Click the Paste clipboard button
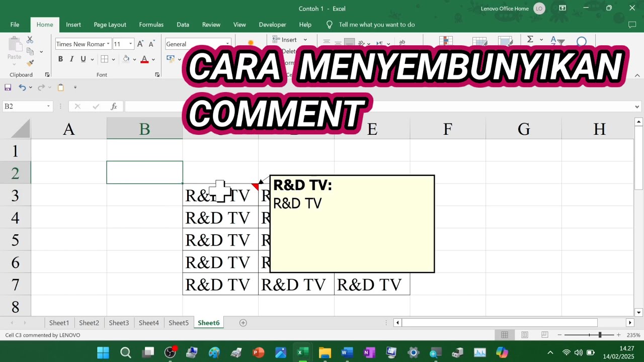644x362 pixels. point(14,49)
